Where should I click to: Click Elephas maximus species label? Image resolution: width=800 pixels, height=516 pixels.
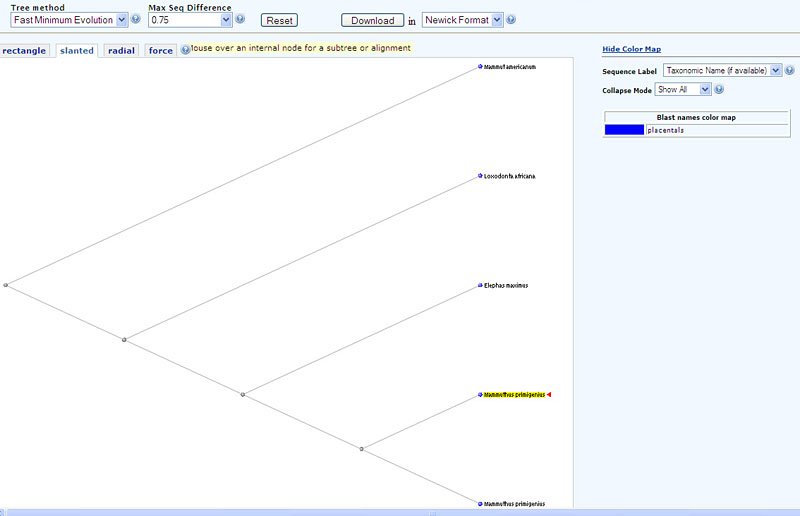tap(506, 285)
